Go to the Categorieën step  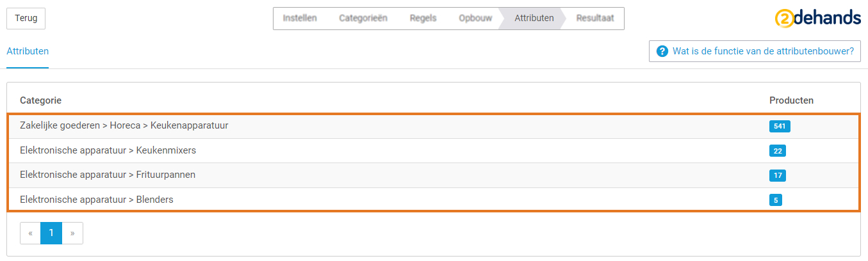coord(363,18)
